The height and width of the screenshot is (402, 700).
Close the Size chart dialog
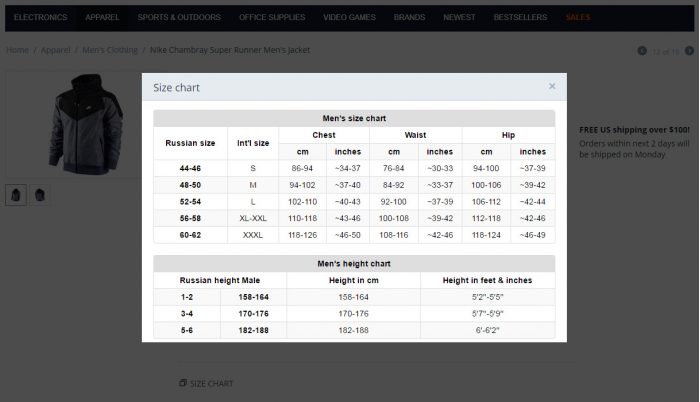[552, 86]
